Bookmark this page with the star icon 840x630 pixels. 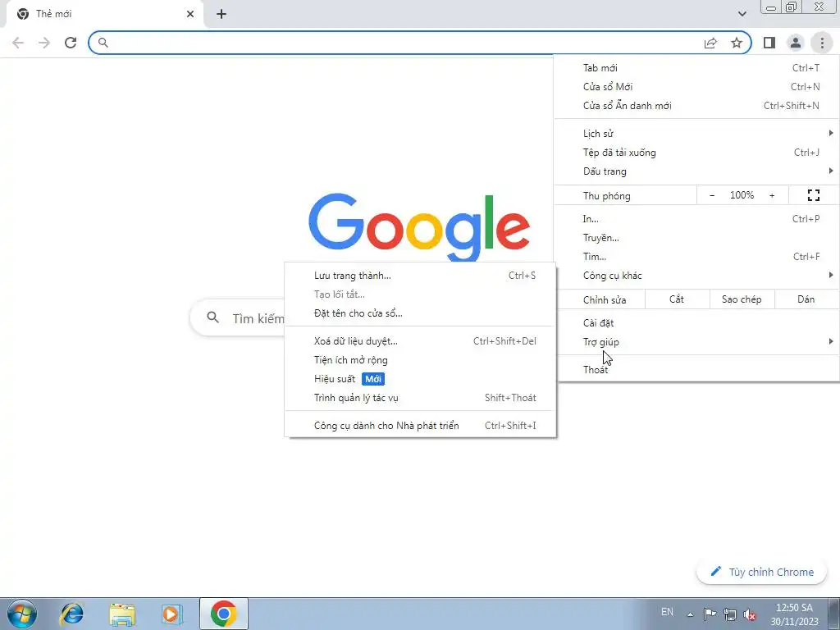tap(737, 43)
